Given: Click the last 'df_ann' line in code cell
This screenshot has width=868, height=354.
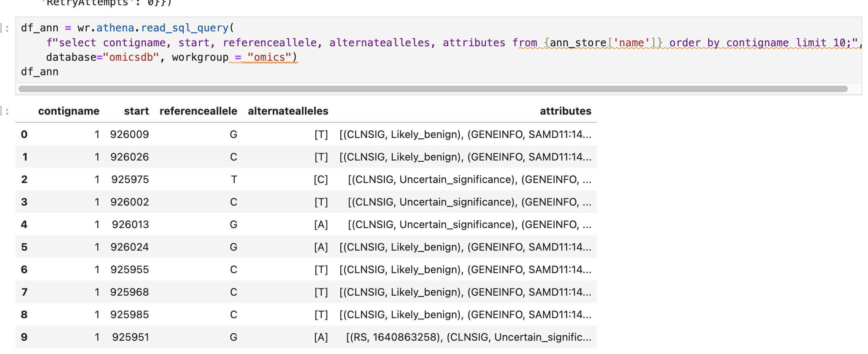Looking at the screenshot, I should click(x=40, y=72).
